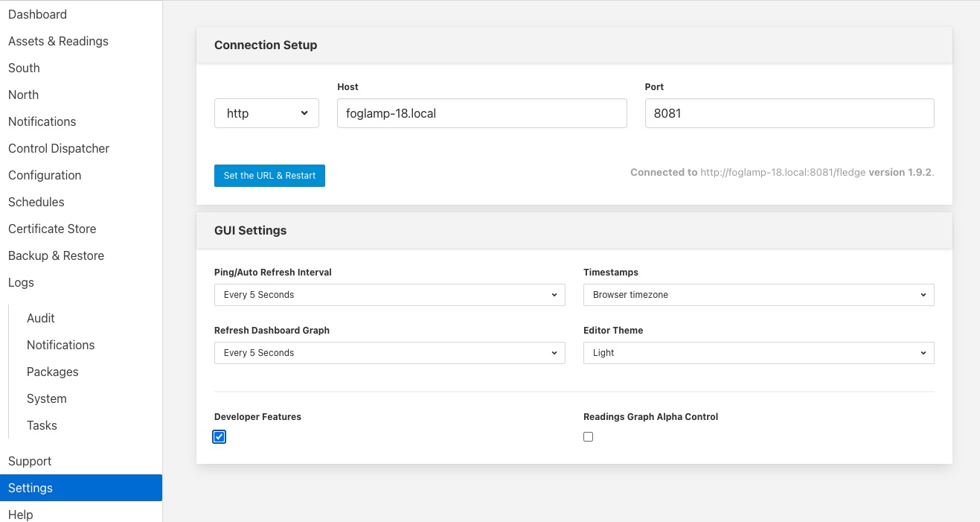View System logs in sidebar

[x=47, y=398]
